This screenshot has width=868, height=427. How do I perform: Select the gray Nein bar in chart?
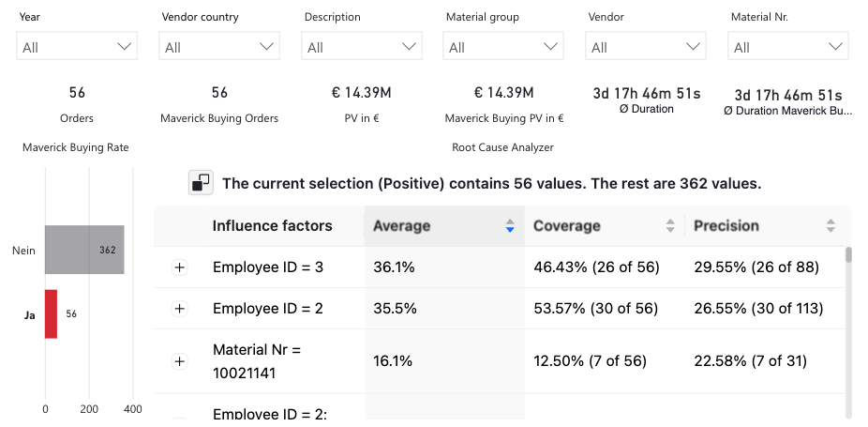(x=84, y=250)
